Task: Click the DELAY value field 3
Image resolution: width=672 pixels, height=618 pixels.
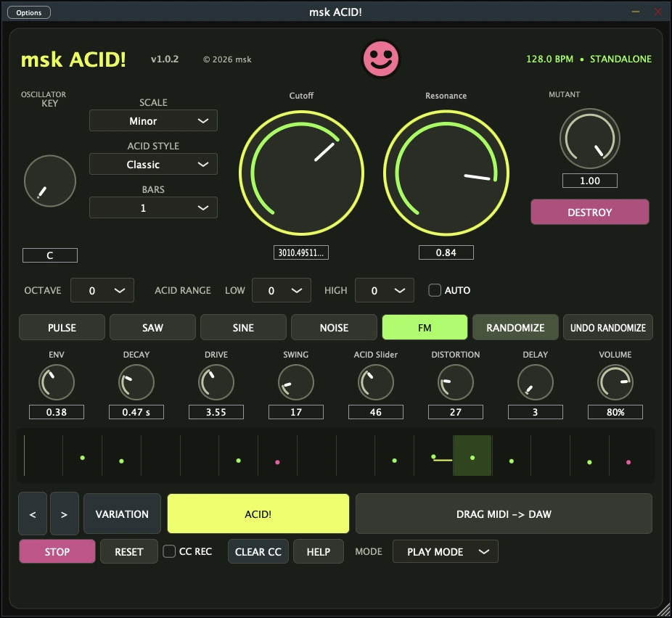Action: pyautogui.click(x=536, y=412)
